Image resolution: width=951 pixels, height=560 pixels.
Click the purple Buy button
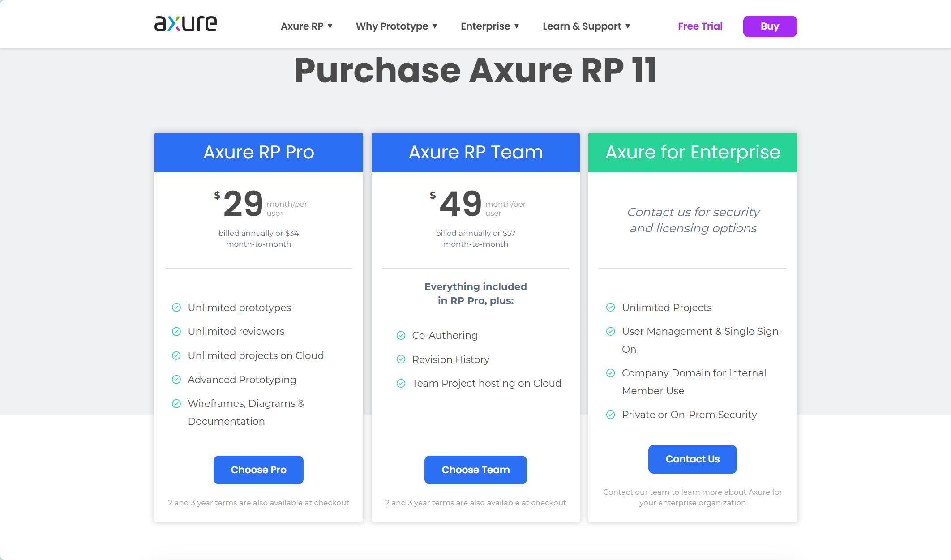click(770, 26)
